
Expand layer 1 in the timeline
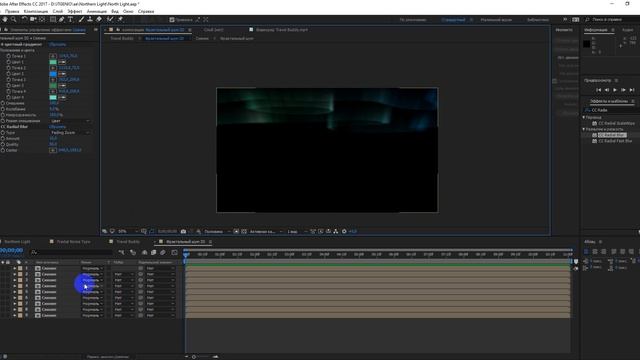tap(15, 269)
